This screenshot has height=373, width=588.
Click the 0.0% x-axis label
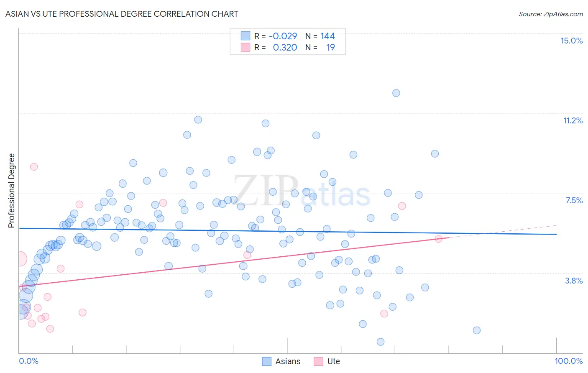[x=28, y=361]
